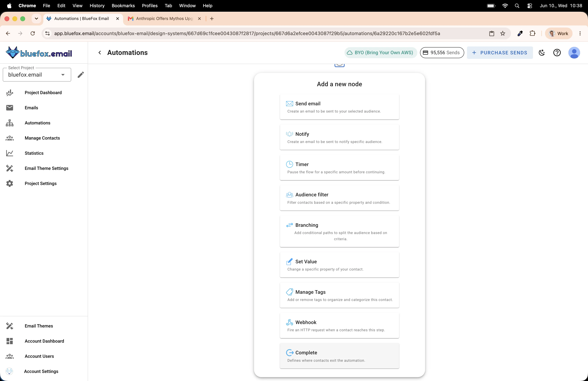Click the Automations hierarchy icon in sidebar
The image size is (588, 381).
(10, 123)
